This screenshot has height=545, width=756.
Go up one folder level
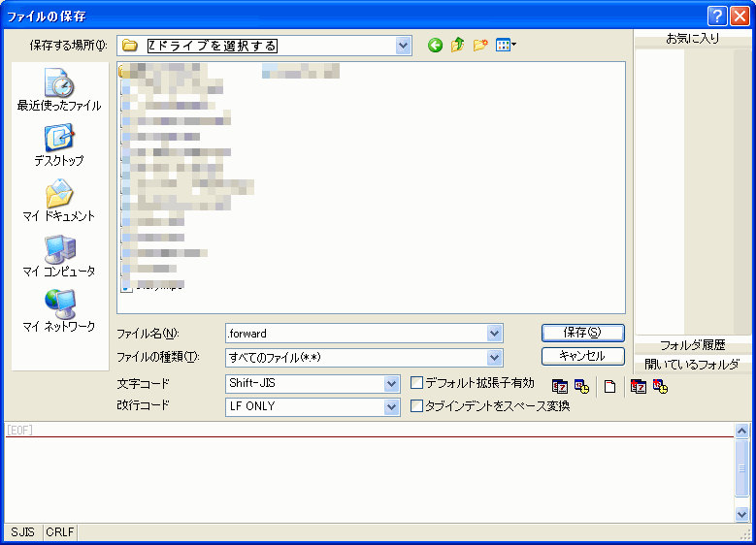coord(457,45)
